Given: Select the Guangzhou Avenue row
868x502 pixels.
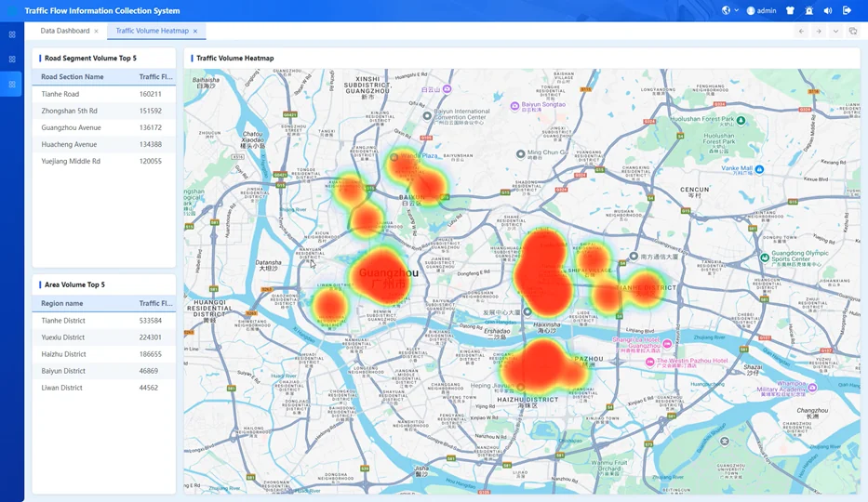Looking at the screenshot, I should click(104, 127).
